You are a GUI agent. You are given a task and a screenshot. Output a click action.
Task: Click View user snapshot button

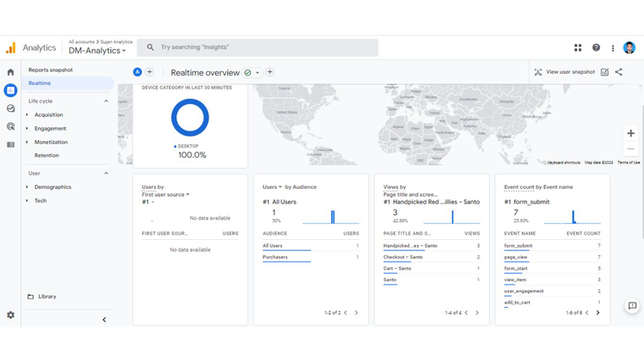click(564, 72)
